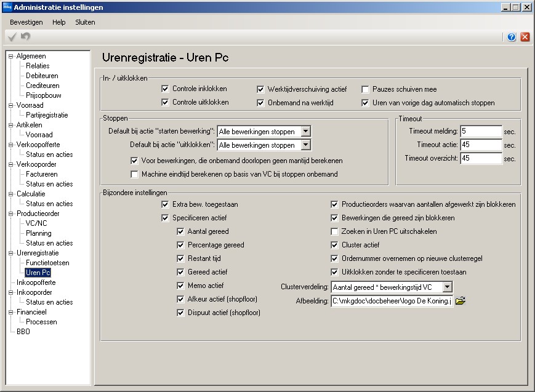Click the Timeout overzicht input field
The width and height of the screenshot is (535, 392).
tap(481, 159)
